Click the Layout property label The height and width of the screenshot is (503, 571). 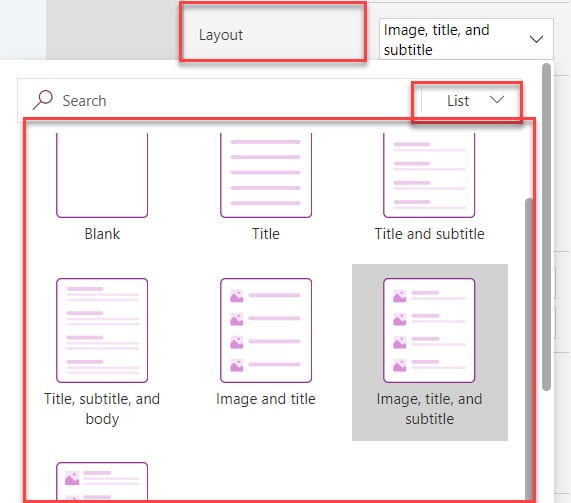pos(221,35)
